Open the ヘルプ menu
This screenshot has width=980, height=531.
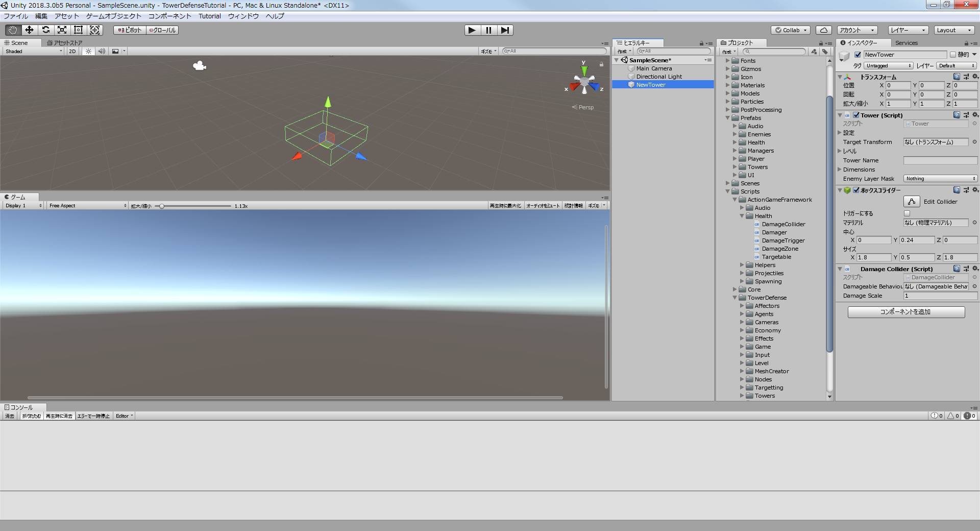pos(275,16)
